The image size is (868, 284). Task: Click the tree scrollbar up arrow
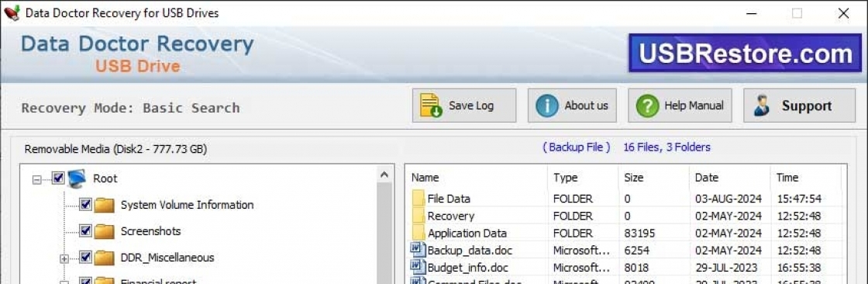tap(384, 175)
